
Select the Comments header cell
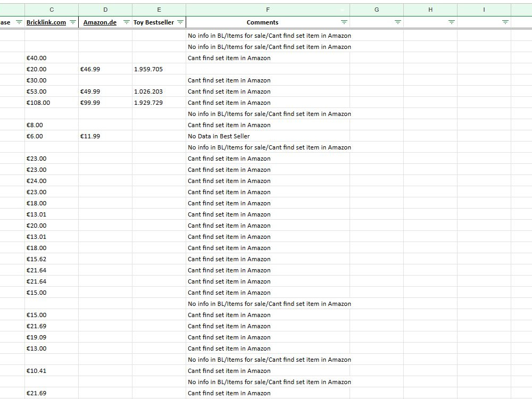pyautogui.click(x=268, y=22)
